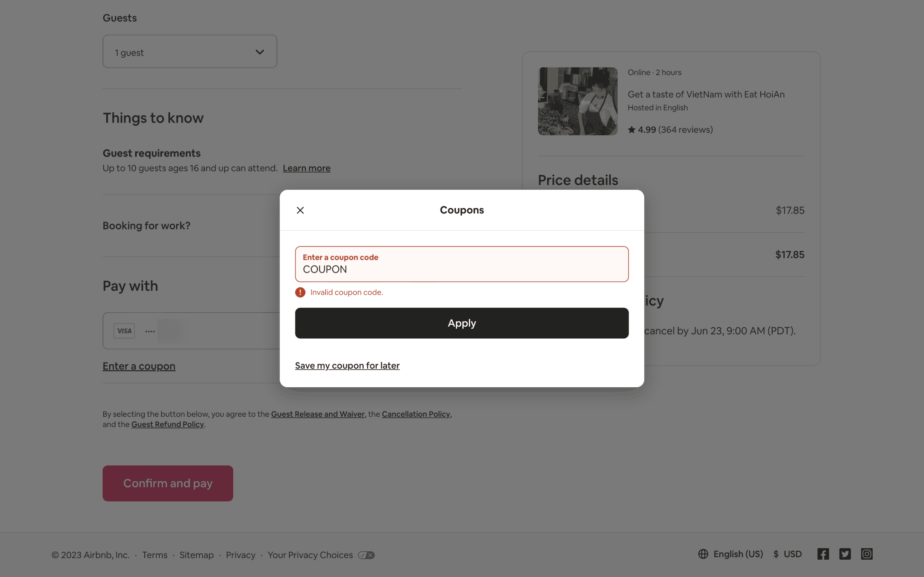Image resolution: width=924 pixels, height=577 pixels.
Task: Open the USD currency selector
Action: point(788,554)
